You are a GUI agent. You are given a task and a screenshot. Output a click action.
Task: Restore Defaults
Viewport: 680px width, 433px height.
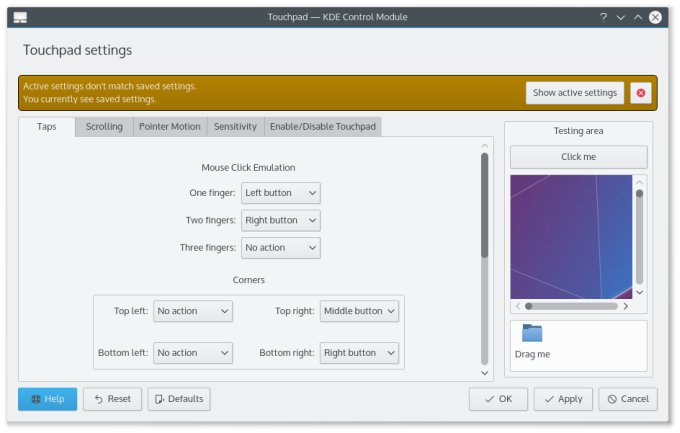179,399
